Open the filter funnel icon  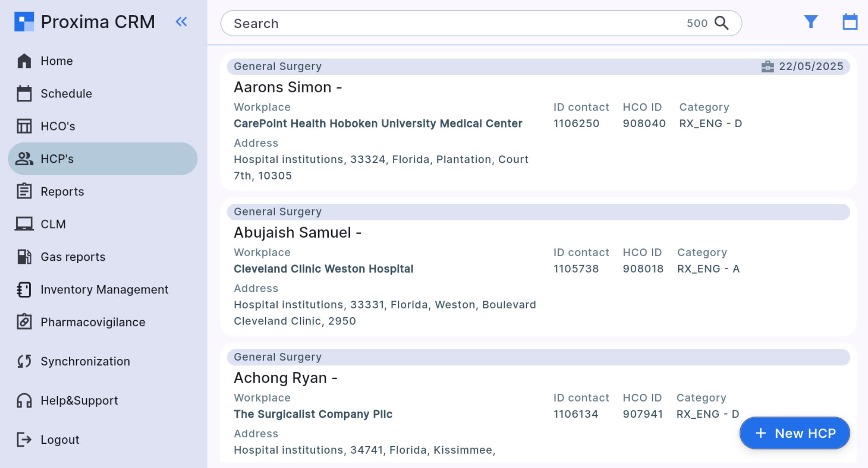[811, 22]
